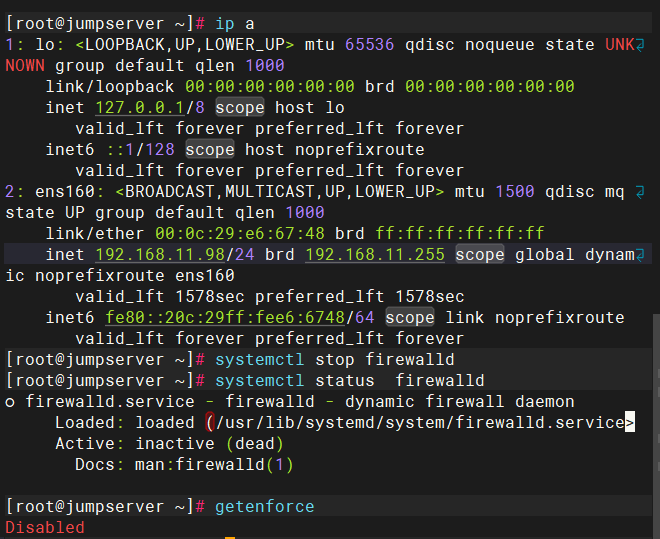Click the 'link/loopback' text
Image resolution: width=660 pixels, height=539 pixels.
coord(110,87)
